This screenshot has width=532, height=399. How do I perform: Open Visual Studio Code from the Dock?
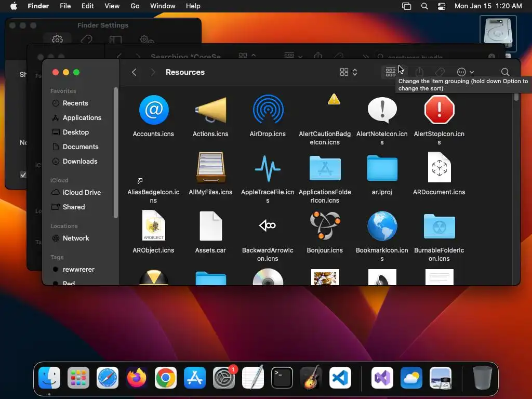[x=340, y=378]
